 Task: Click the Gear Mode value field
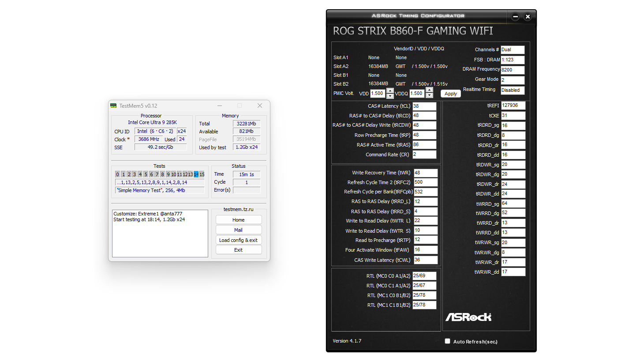(x=513, y=80)
